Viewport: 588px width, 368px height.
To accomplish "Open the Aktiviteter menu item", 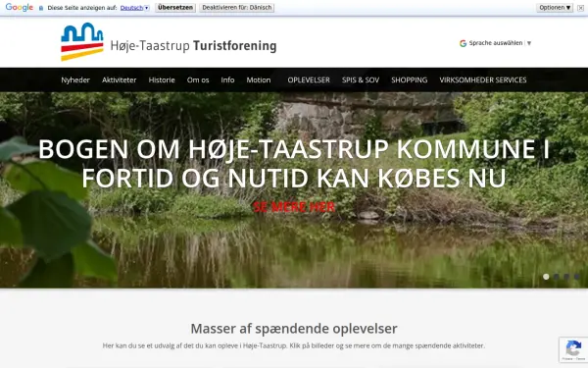I will (120, 80).
